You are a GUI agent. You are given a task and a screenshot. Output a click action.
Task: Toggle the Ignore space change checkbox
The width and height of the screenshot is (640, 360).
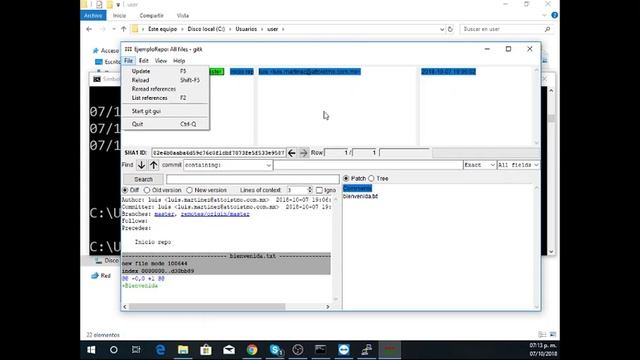click(319, 190)
